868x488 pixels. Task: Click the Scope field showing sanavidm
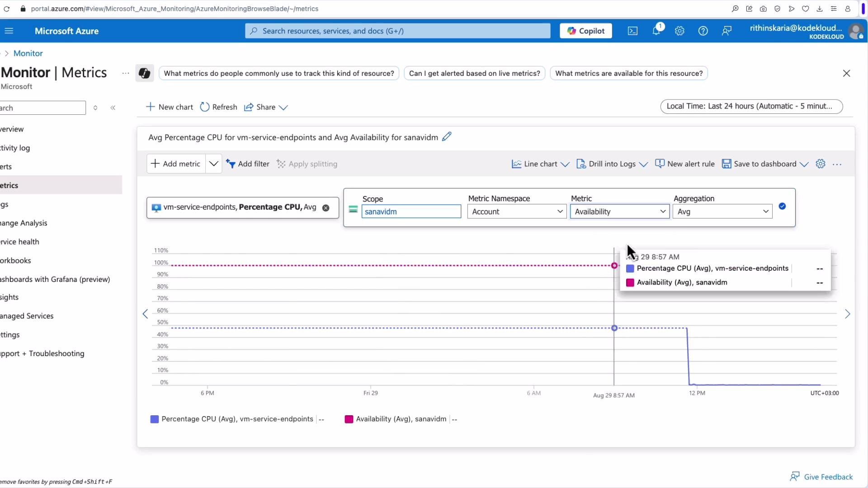coord(411,211)
